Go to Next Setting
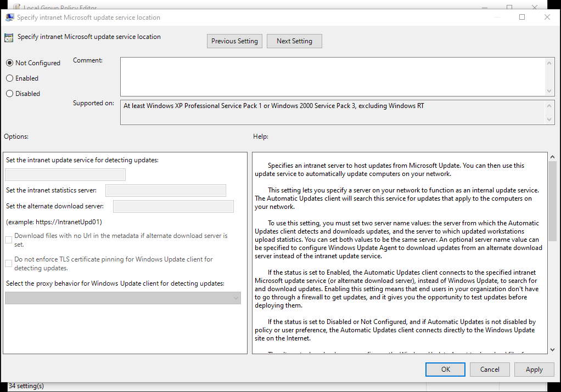 (x=294, y=41)
